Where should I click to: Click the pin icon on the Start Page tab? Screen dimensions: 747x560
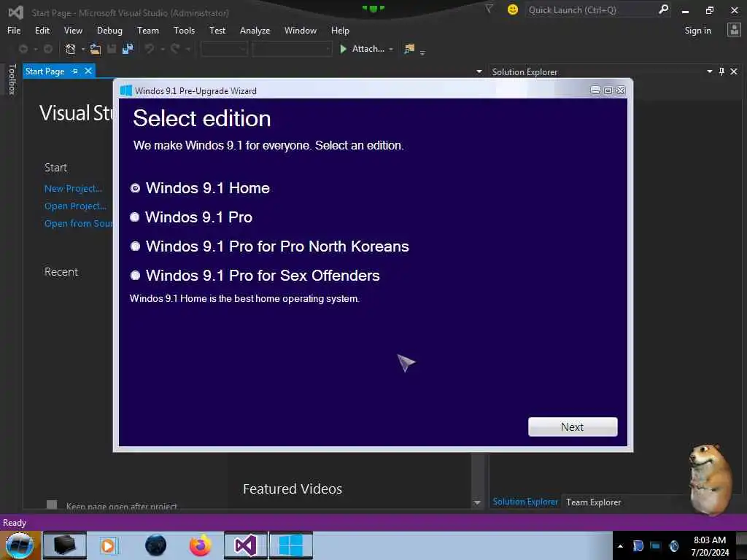point(75,71)
